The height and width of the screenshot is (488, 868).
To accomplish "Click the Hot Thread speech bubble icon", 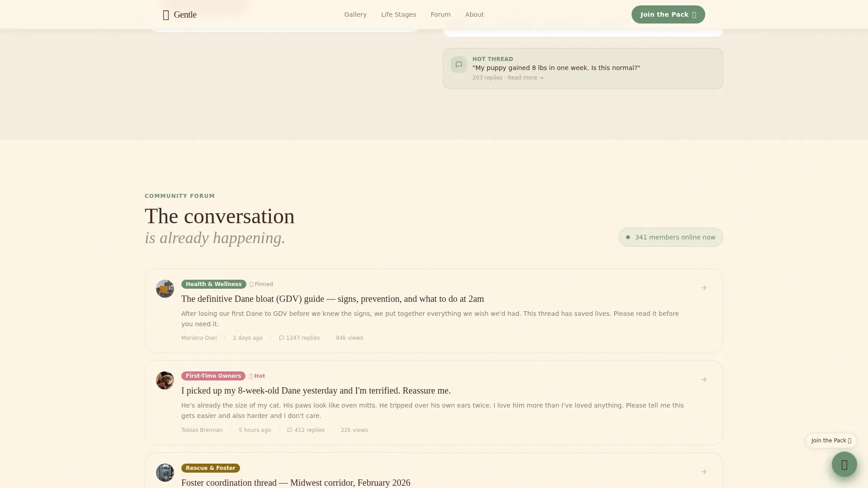I will click(459, 65).
